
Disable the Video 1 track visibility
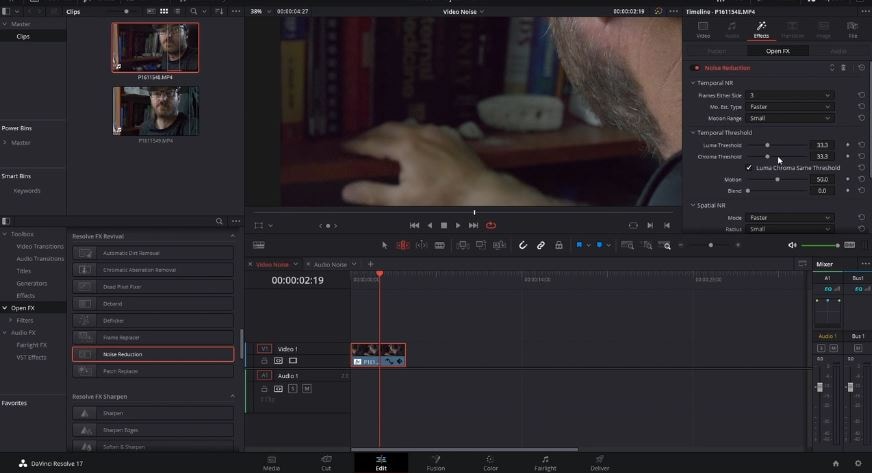[293, 361]
